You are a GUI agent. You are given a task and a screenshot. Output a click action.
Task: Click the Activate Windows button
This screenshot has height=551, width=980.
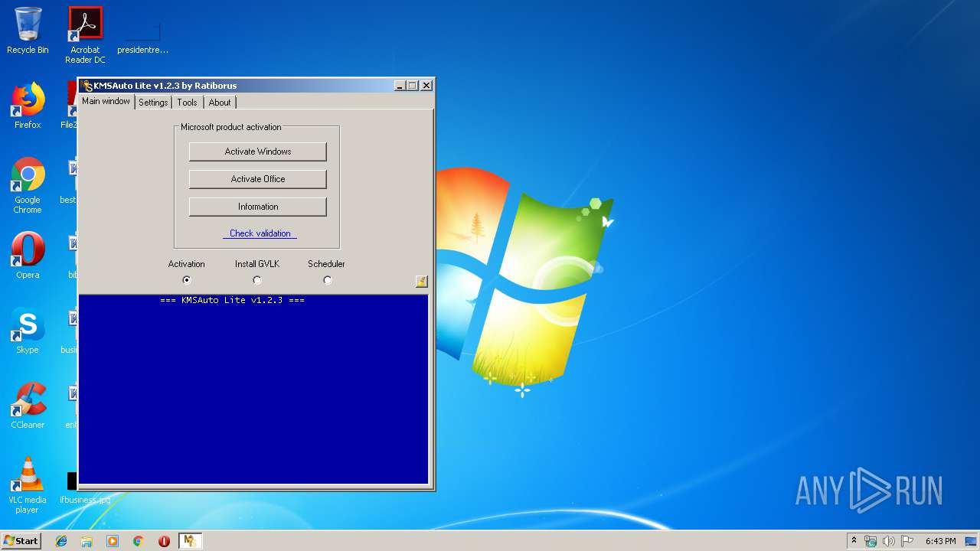click(258, 152)
